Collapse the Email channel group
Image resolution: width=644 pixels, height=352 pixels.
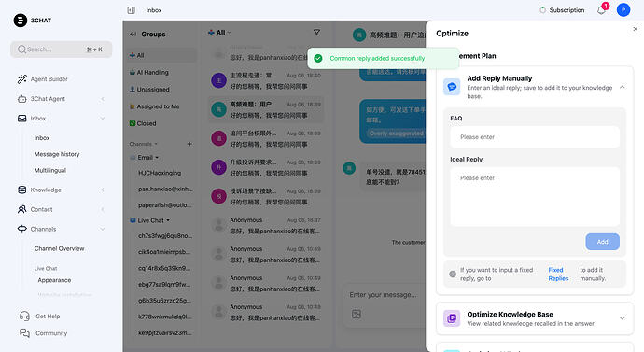[x=157, y=157]
